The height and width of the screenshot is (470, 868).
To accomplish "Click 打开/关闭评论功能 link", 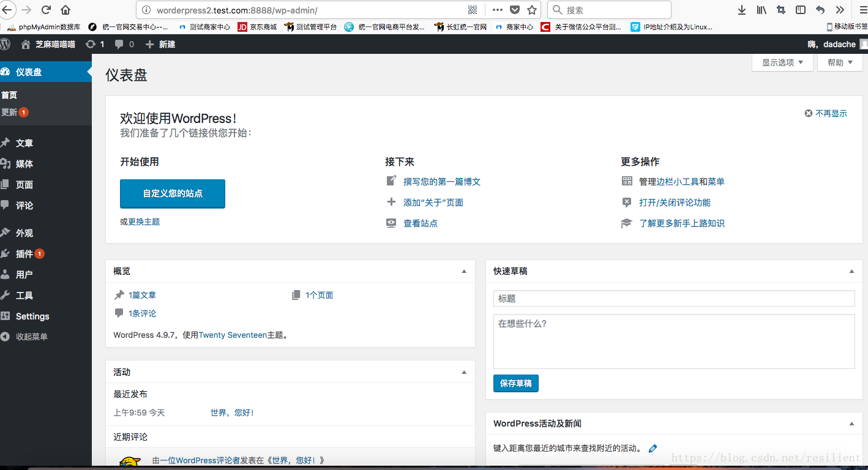I will 675,203.
